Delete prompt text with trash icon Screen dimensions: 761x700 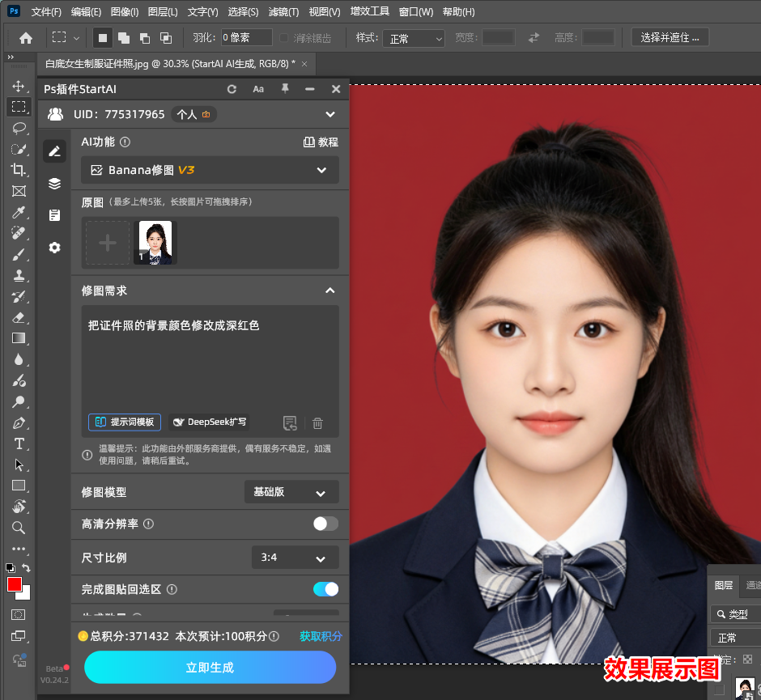point(317,423)
